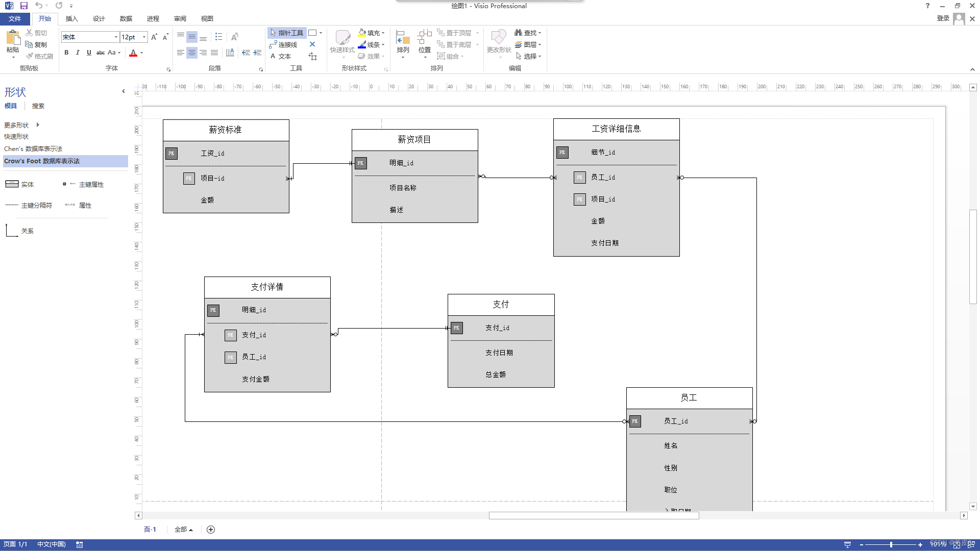Click the 查找 find binoculars icon

point(518,33)
